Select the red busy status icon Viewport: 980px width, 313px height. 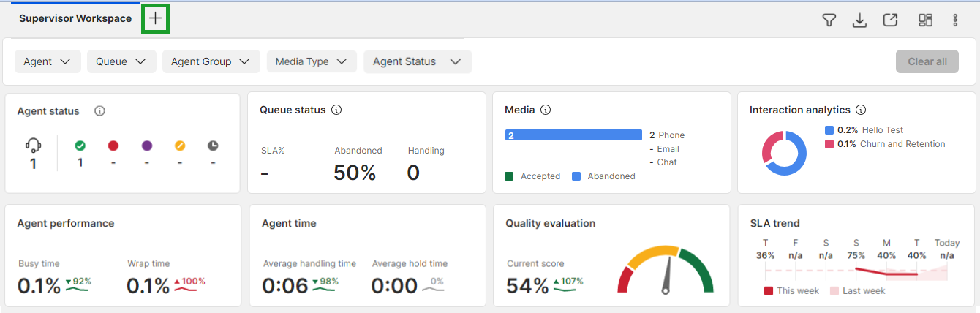click(113, 146)
